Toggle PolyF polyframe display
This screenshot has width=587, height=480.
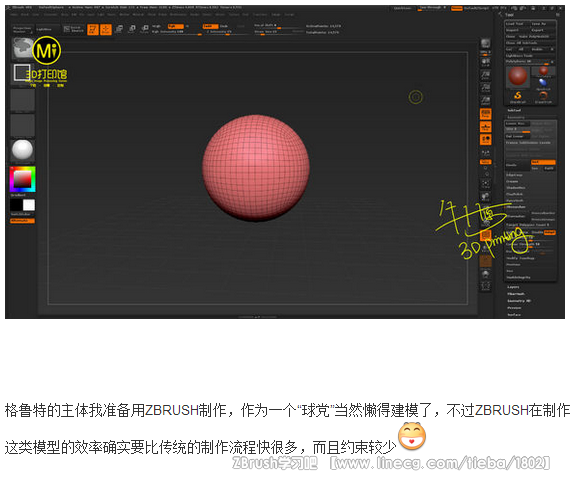(486, 235)
